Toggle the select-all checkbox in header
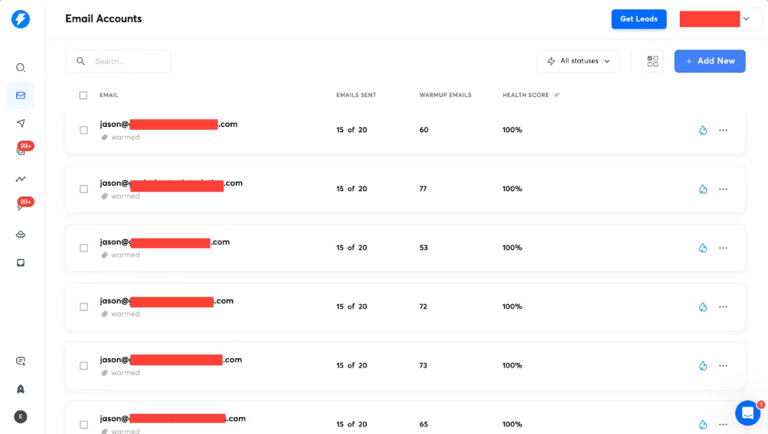The width and height of the screenshot is (768, 434). point(83,96)
